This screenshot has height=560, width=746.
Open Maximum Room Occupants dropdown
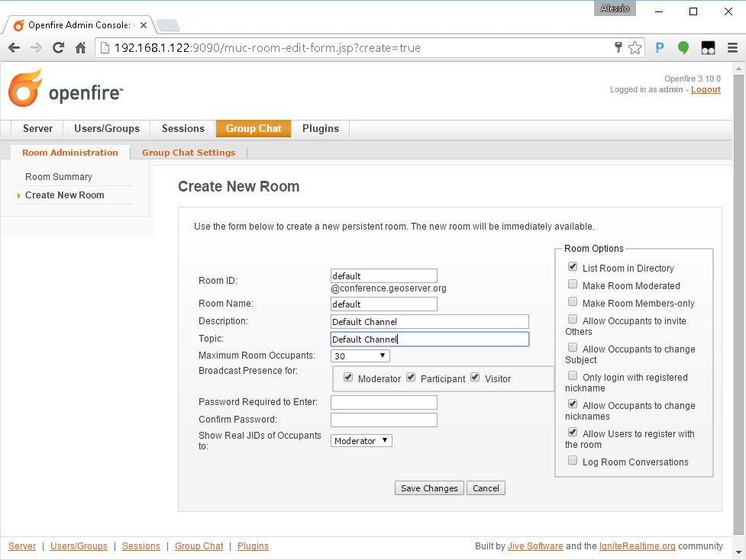pyautogui.click(x=360, y=356)
